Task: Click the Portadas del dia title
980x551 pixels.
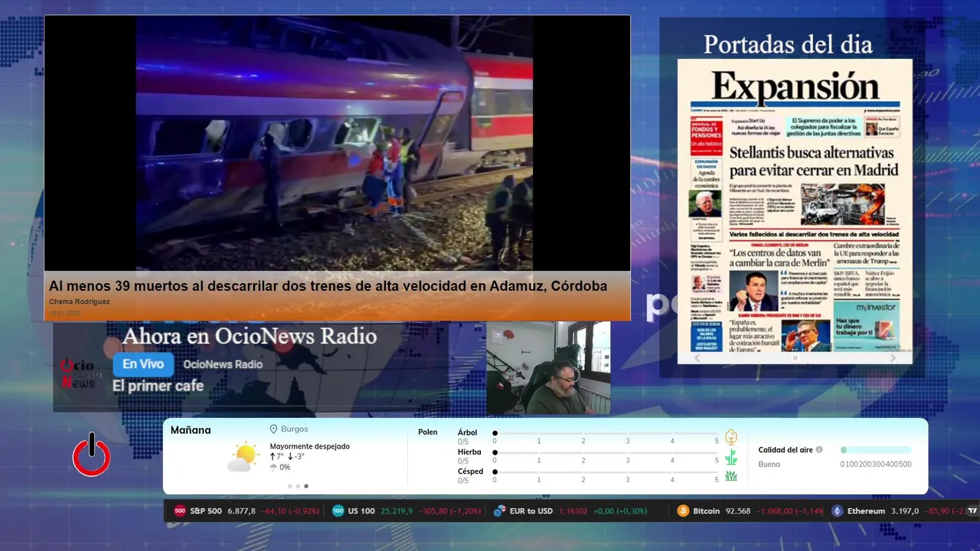Action: (788, 44)
